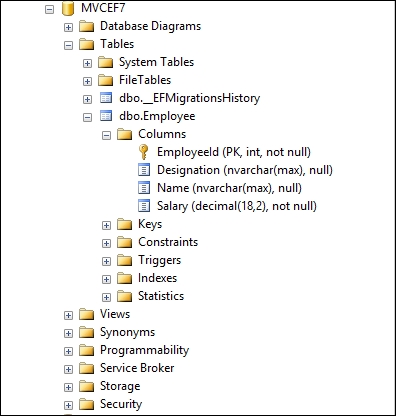Expand the System Tables folder

tap(87, 63)
